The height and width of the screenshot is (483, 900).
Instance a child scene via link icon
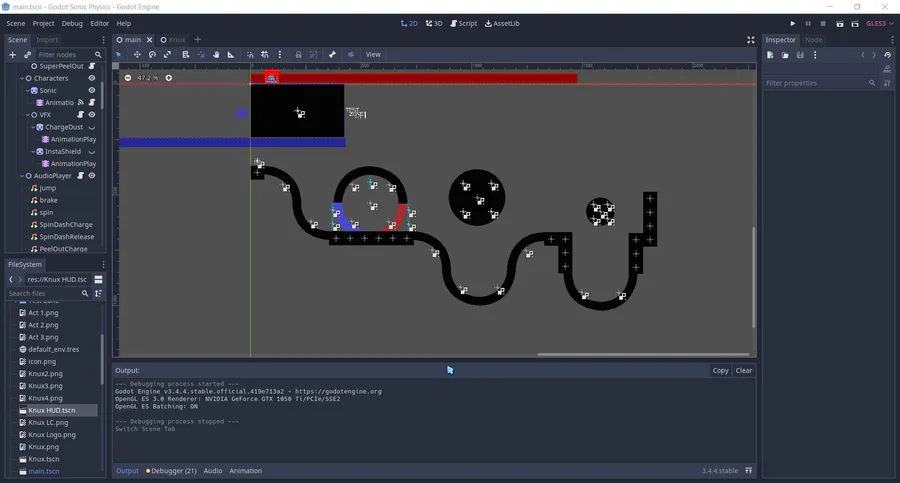pos(27,55)
